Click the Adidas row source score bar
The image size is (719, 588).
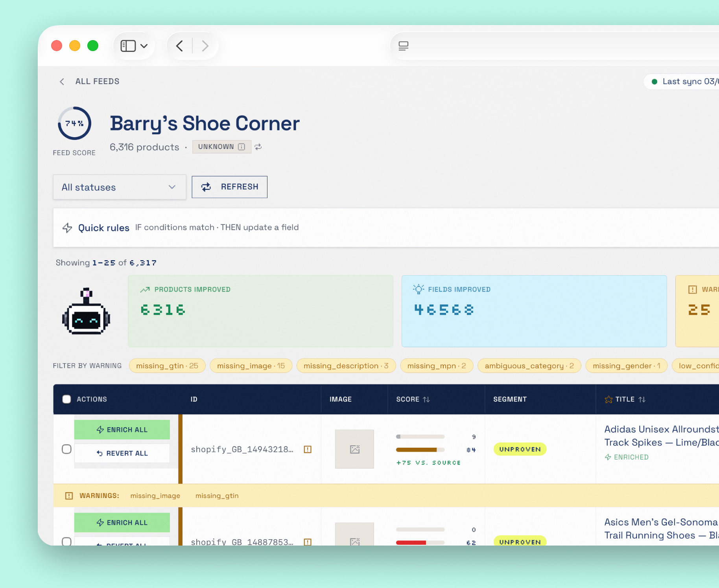420,437
